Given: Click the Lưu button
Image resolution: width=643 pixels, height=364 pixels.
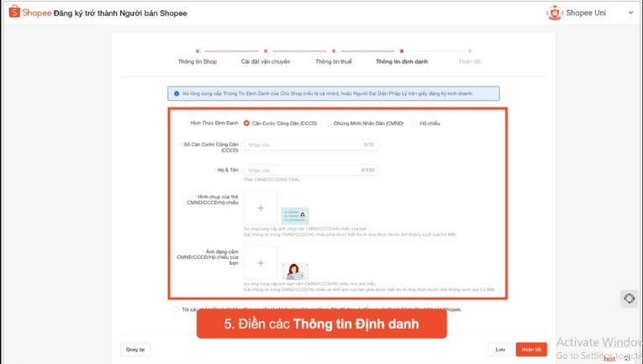Looking at the screenshot, I should coord(500,349).
